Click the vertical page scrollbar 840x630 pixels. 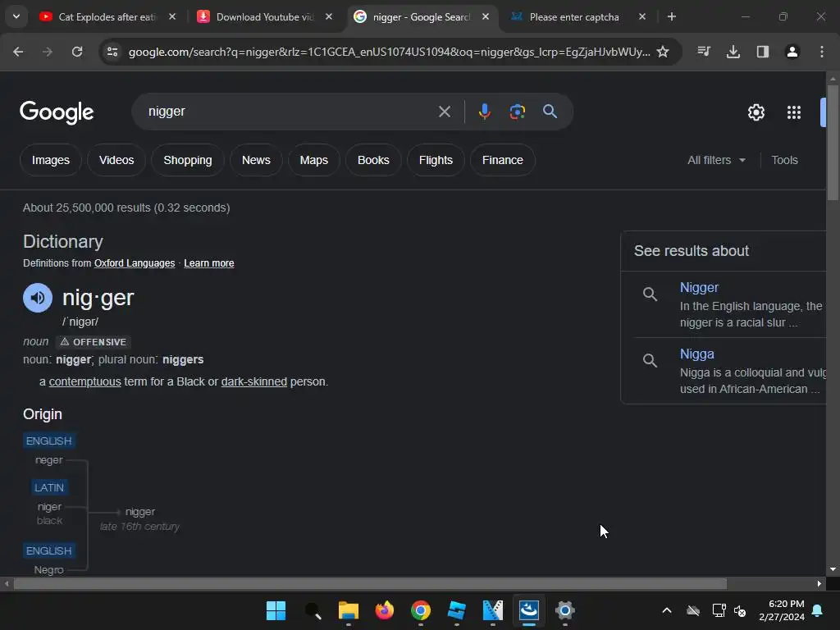[833, 143]
